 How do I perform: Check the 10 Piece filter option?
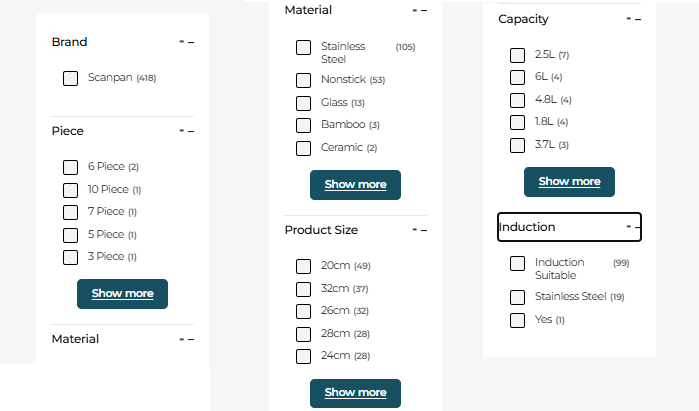pos(71,190)
